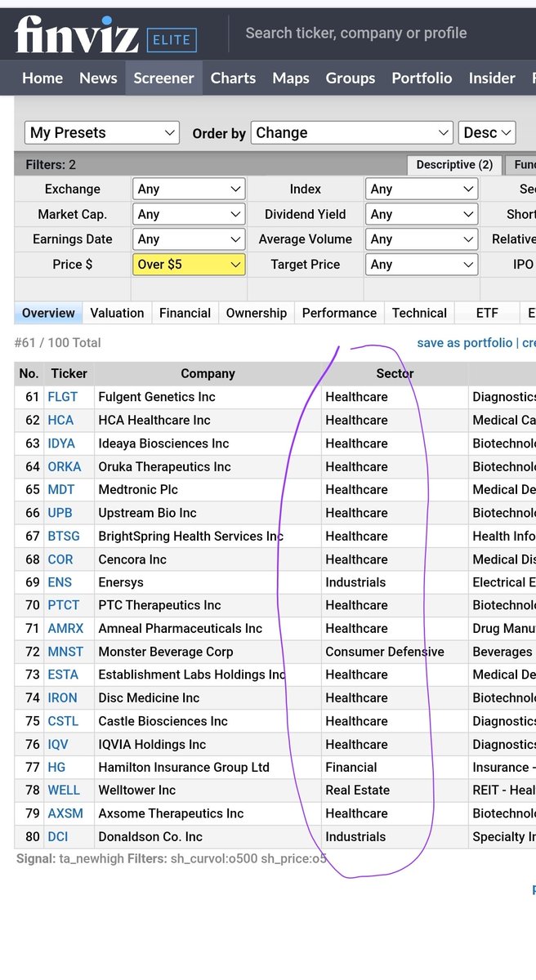The image size is (536, 980).
Task: Click the finviz logo
Action: pos(77,35)
